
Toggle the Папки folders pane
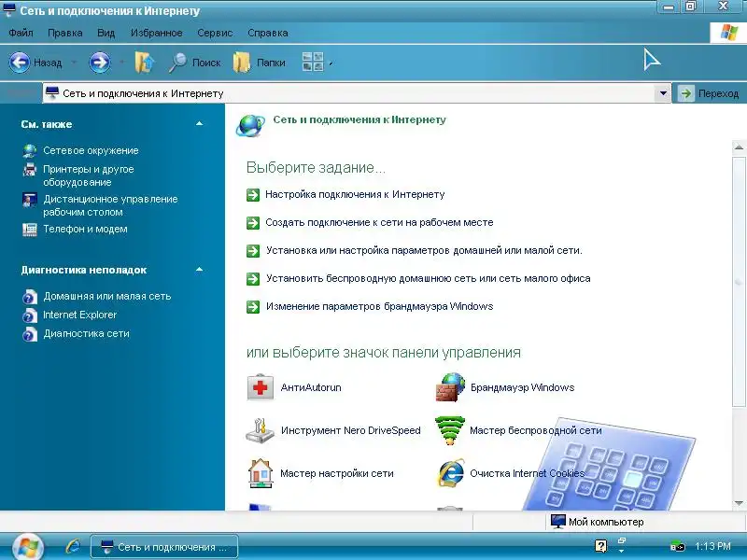click(x=260, y=63)
